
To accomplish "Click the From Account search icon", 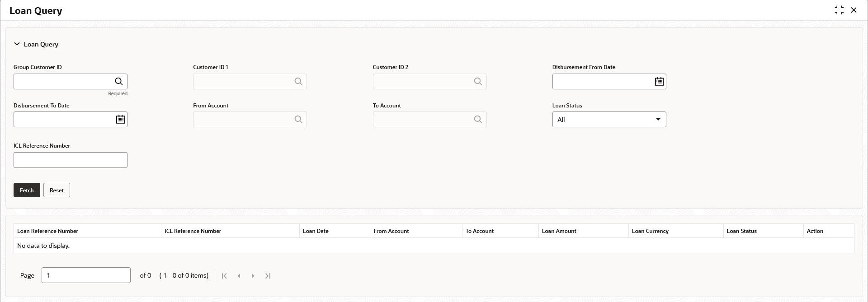I will (x=298, y=120).
